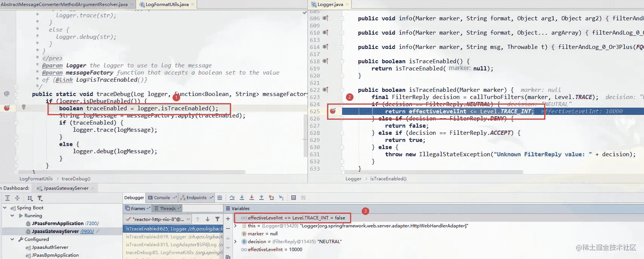
Task: Select JPaasFormApplication in the Running list
Action: click(x=57, y=224)
